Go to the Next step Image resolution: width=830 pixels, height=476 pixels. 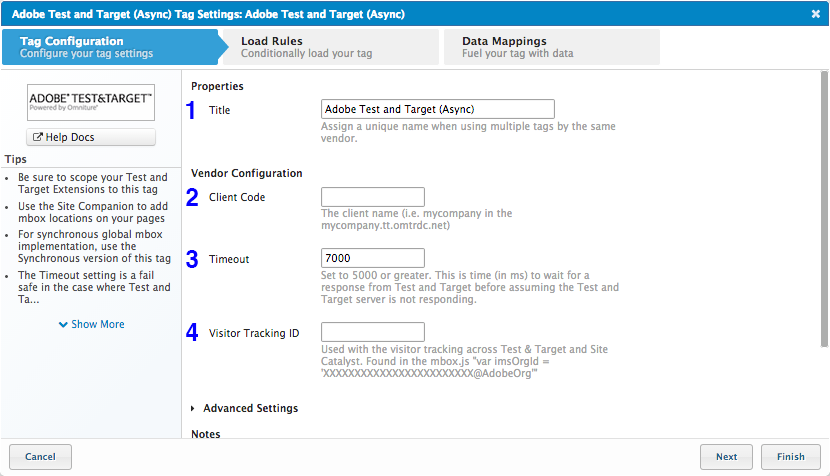726,457
